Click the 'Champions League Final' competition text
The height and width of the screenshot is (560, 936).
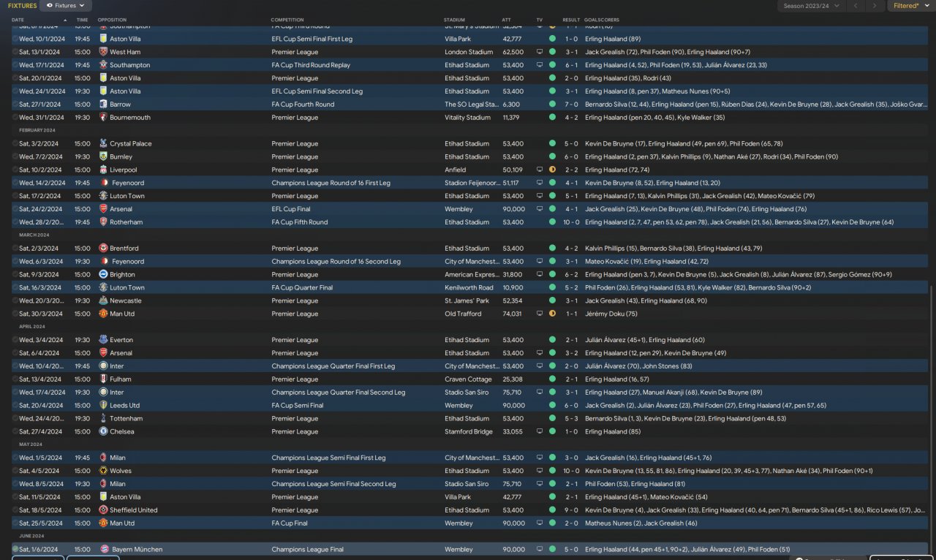[x=307, y=550]
